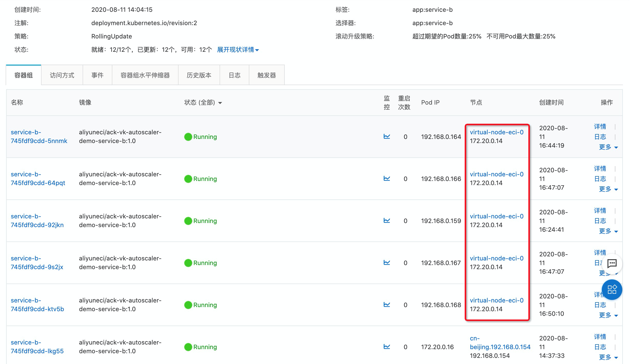The width and height of the screenshot is (630, 364).
Task: Open the 容器组水平伸缩器 tab
Action: (x=145, y=75)
